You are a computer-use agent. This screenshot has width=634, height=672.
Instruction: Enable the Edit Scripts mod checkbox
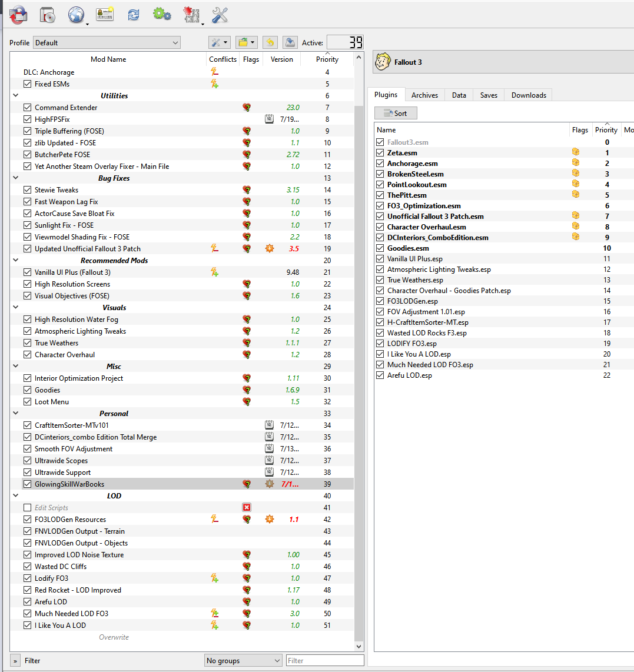(x=28, y=507)
